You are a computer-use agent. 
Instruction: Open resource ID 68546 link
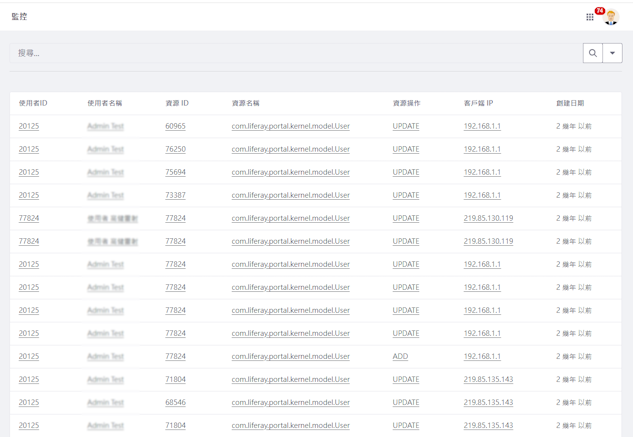pos(175,402)
